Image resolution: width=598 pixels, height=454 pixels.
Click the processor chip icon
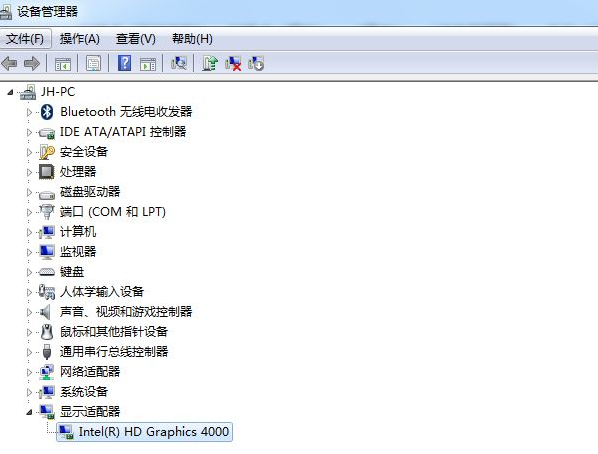[47, 172]
